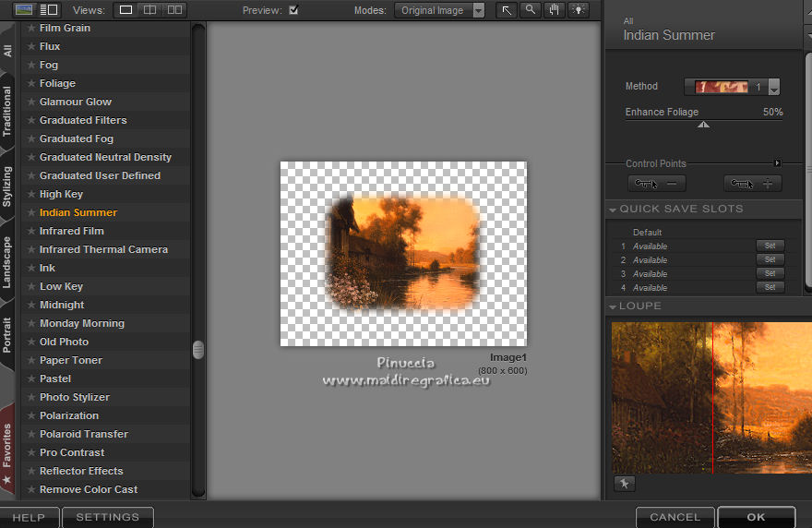Select the zoom magnifier tool

click(x=531, y=10)
